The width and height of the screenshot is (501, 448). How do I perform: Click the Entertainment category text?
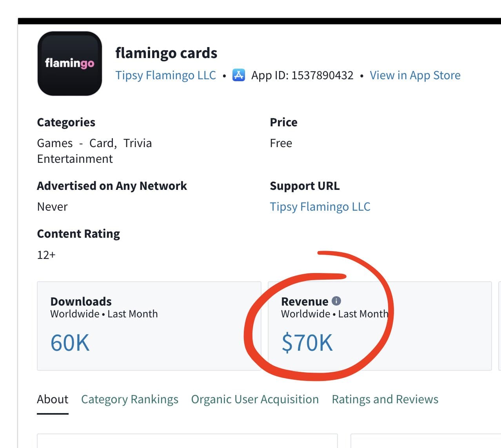(75, 158)
